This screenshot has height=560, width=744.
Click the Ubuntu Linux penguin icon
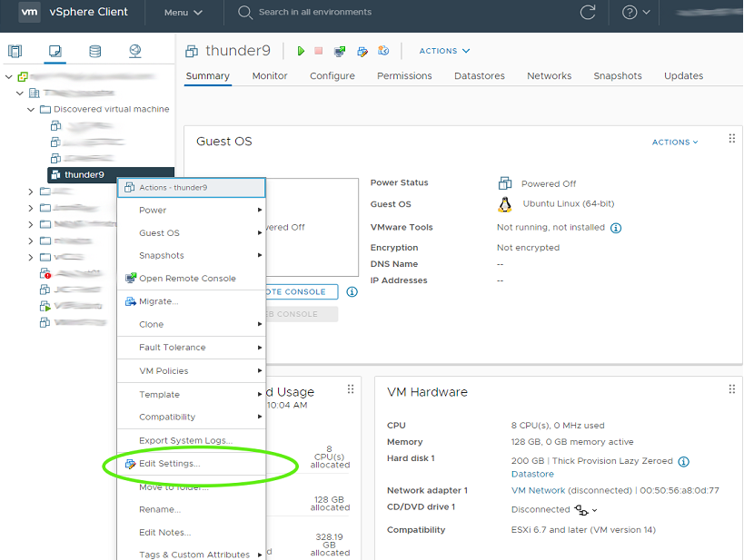coord(505,204)
